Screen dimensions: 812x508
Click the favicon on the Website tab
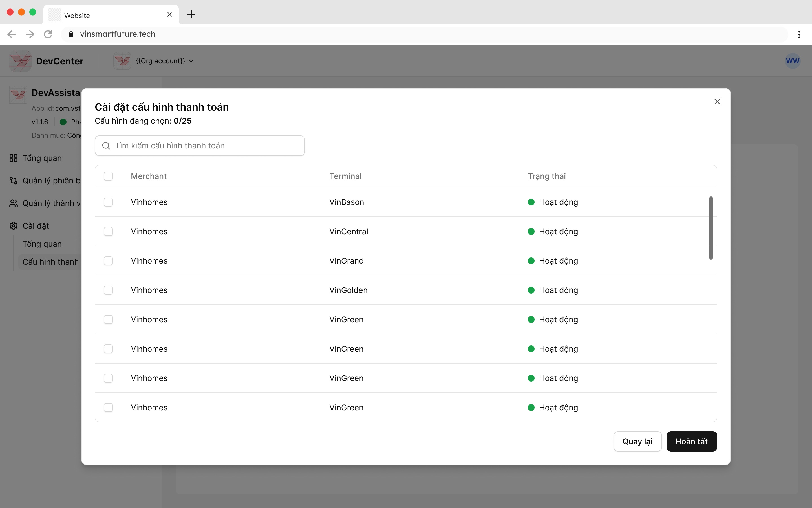pyautogui.click(x=54, y=15)
